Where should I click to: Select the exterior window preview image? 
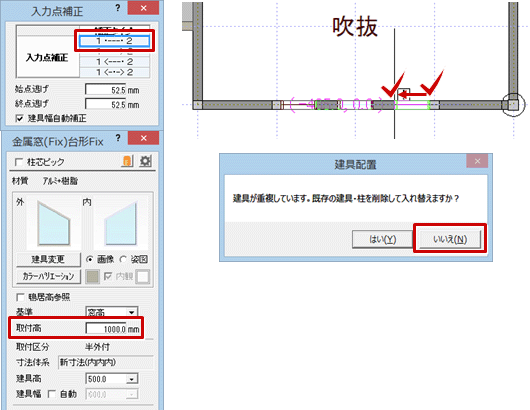(54, 223)
